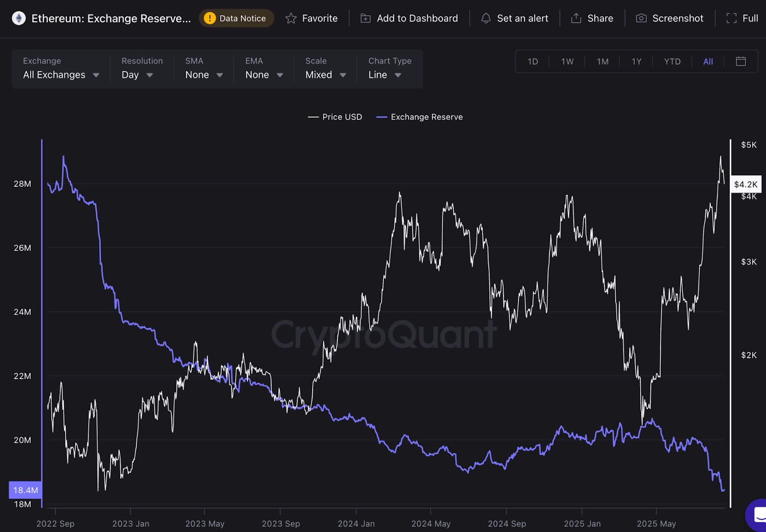Toggle the Price USD legend series
Screen dimensions: 766x532
335,117
